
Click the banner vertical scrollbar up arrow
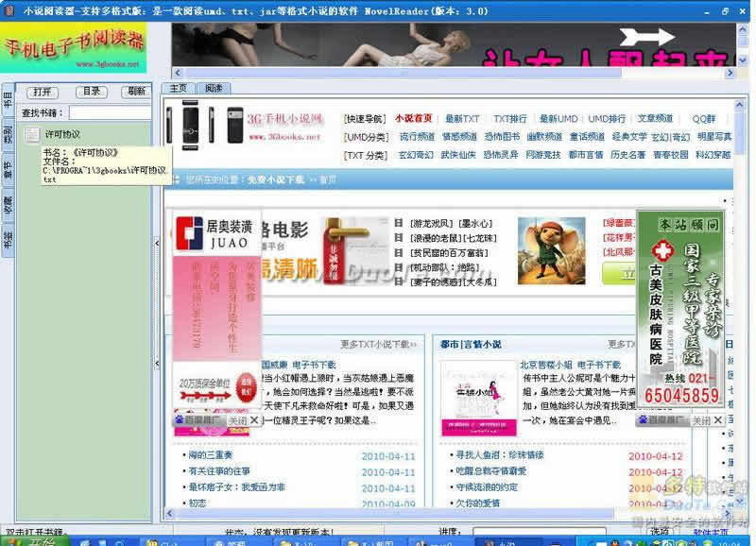pos(742,29)
